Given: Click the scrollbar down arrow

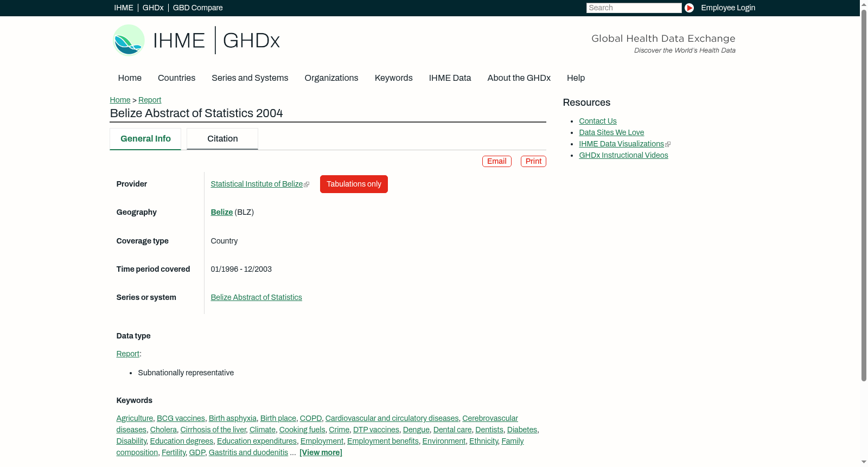Looking at the screenshot, I should (x=864, y=462).
